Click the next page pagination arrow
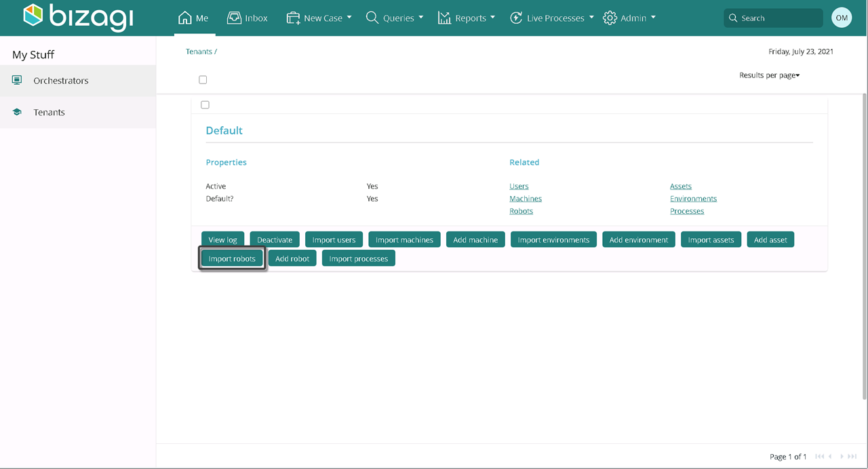Viewport: 868px width, 469px height. (x=842, y=457)
